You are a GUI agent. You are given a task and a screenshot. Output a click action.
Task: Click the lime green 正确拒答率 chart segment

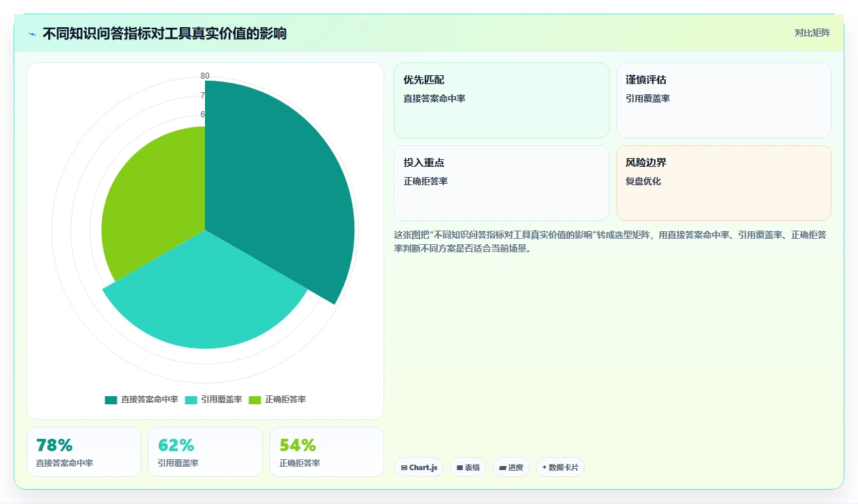[x=153, y=203]
